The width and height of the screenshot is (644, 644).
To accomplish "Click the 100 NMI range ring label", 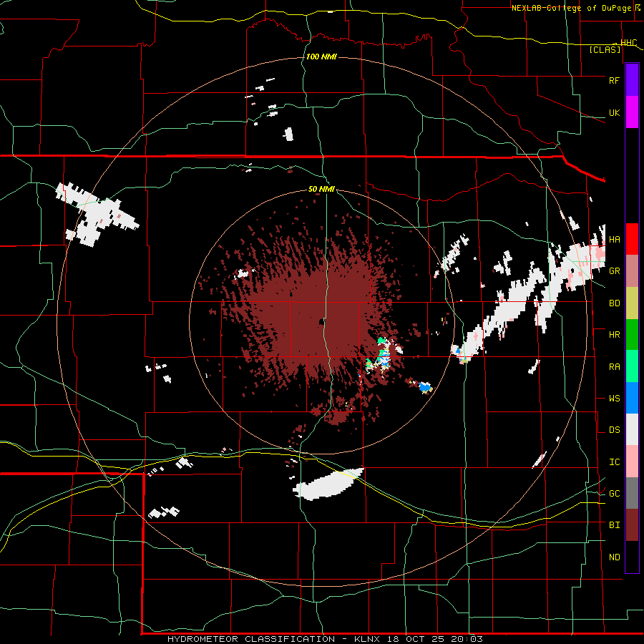I will 321,57.
